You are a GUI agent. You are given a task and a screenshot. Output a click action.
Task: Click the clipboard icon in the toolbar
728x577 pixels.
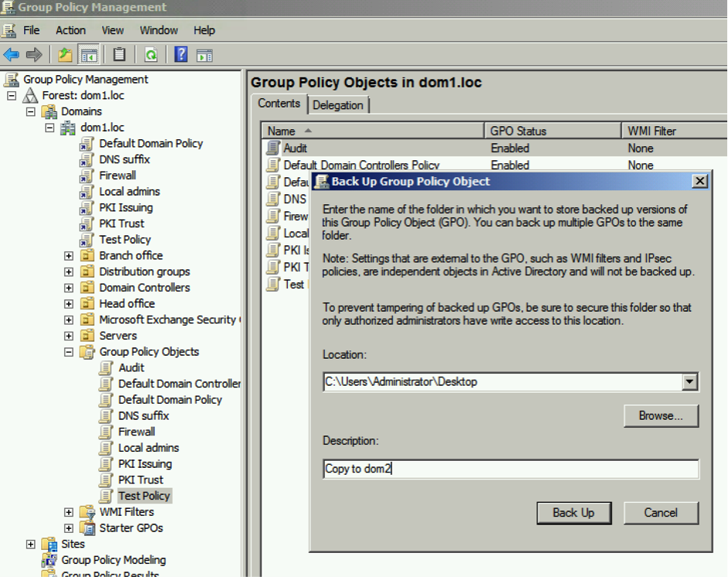[x=119, y=55]
